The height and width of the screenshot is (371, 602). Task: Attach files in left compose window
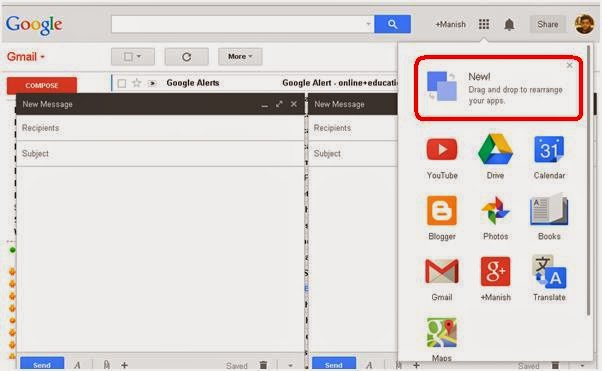[107, 365]
